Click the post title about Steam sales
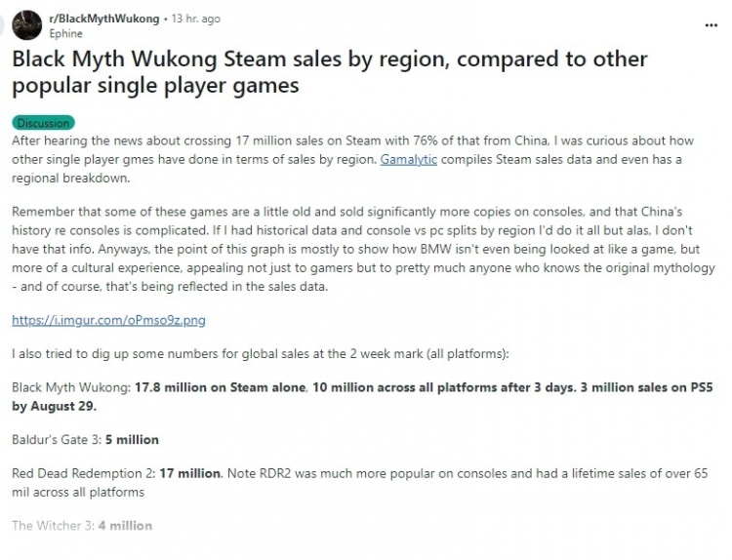732x560 pixels. point(328,72)
